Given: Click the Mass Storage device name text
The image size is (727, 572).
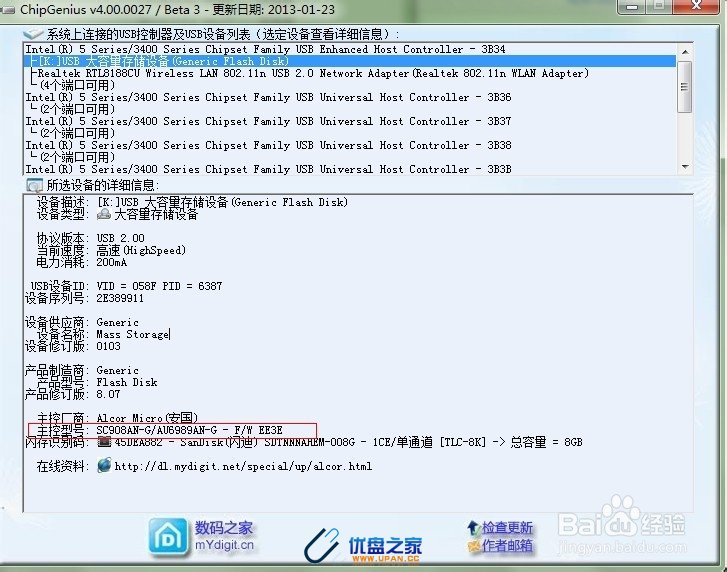Looking at the screenshot, I should [x=133, y=334].
